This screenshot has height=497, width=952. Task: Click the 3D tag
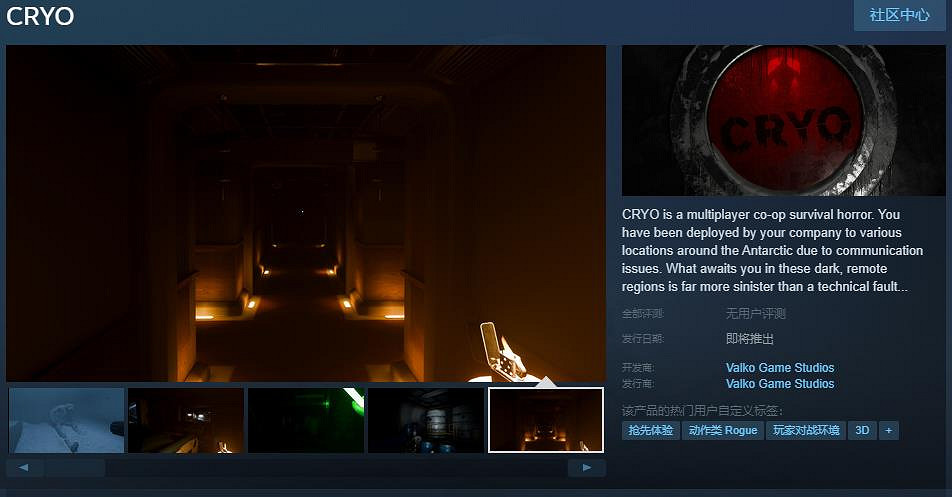pyautogui.click(x=862, y=430)
